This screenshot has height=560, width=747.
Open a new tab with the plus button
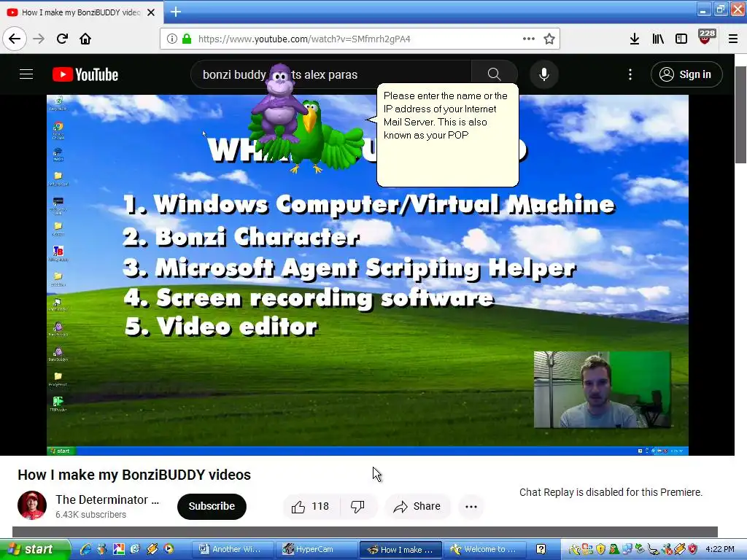tap(176, 12)
